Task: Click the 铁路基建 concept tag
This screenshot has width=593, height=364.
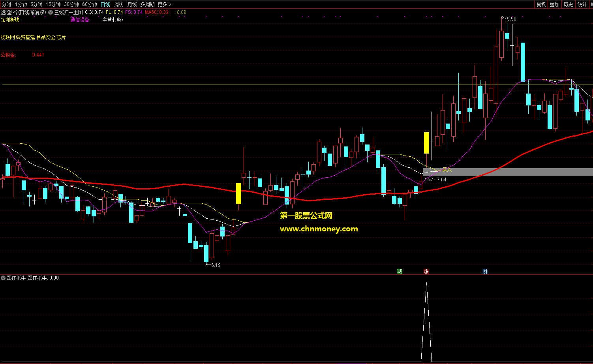Action: click(26, 37)
